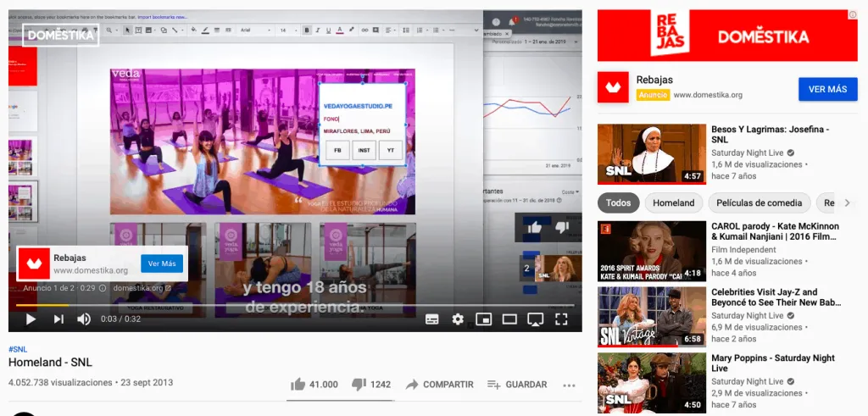Click the red Domestika logo in ad overlay
Image resolution: width=868 pixels, height=416 pixels.
[x=34, y=263]
